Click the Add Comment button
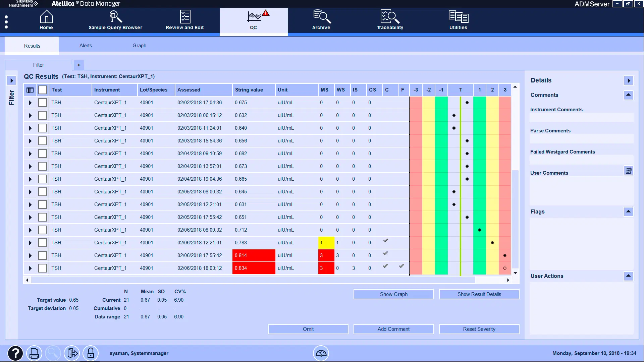644x362 pixels. (393, 329)
